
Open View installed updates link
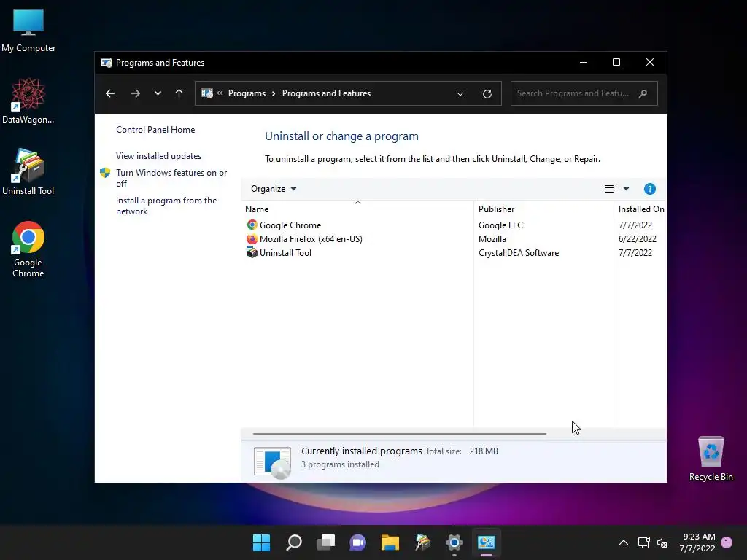pos(158,156)
